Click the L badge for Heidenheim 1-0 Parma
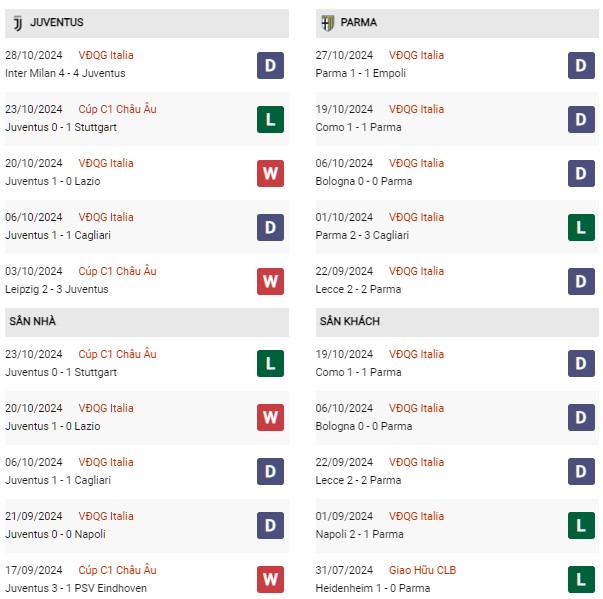Screen dimensions: 603x599 pos(581,579)
